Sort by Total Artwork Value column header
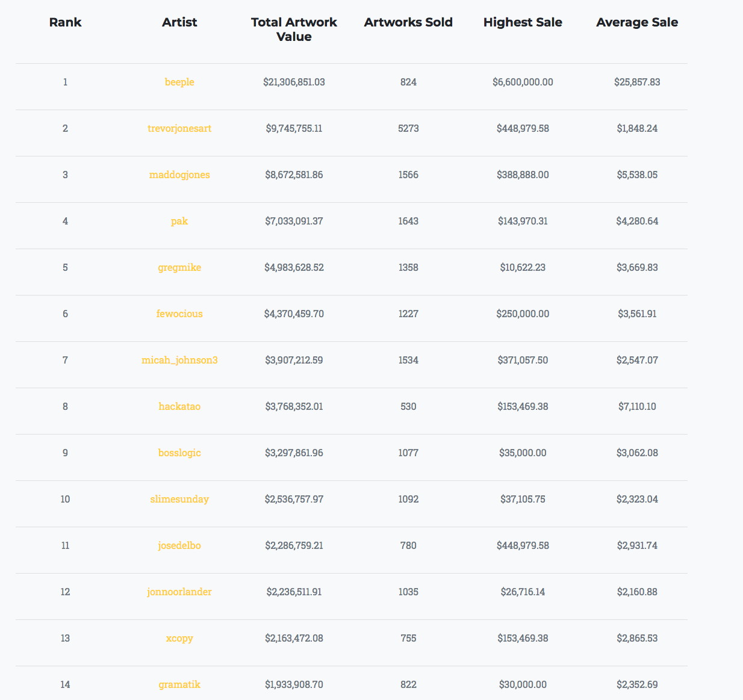Image resolution: width=743 pixels, height=700 pixels. pyautogui.click(x=294, y=29)
